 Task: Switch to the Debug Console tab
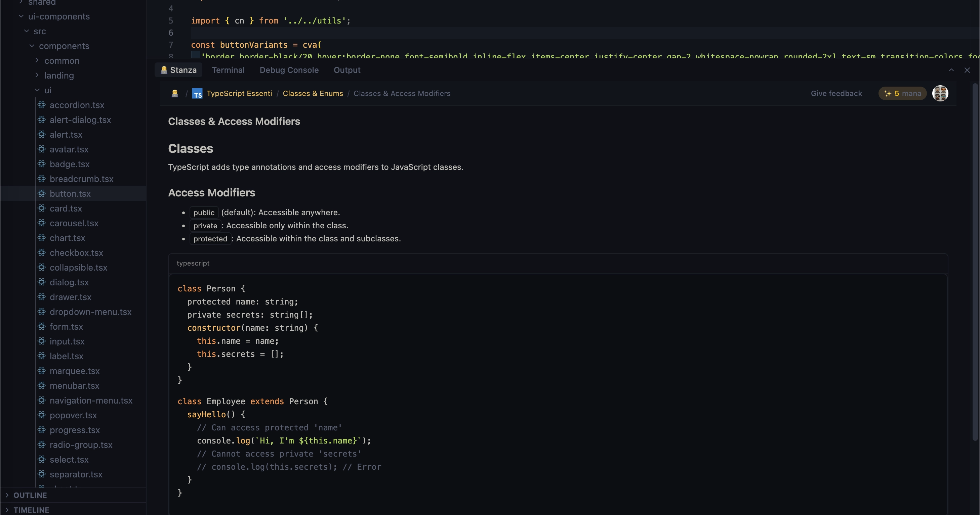289,70
